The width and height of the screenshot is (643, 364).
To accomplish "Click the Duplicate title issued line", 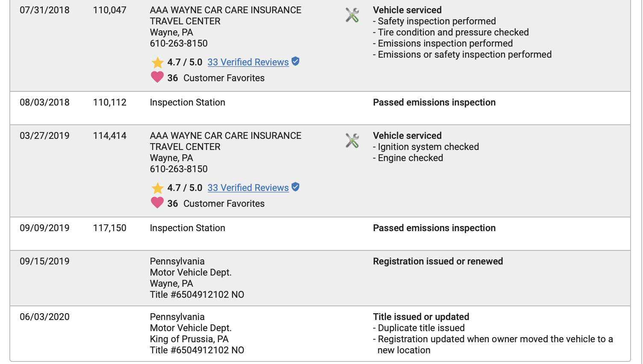I will tap(421, 328).
